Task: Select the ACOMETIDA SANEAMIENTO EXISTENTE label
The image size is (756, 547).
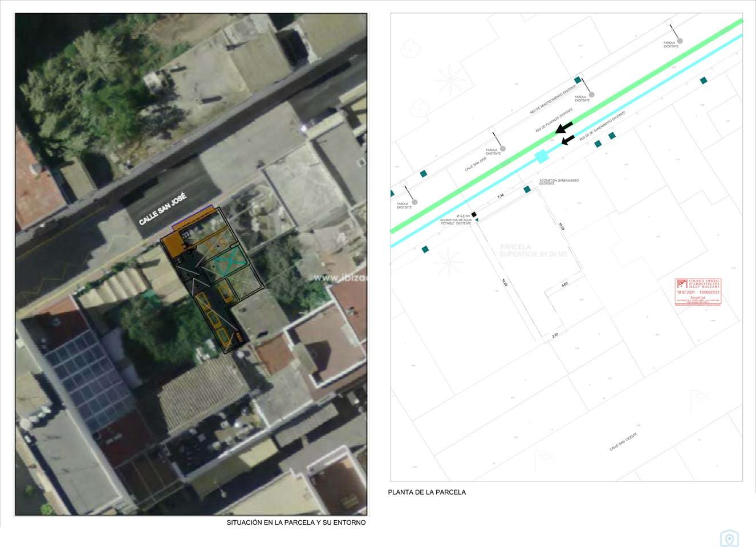Action: pyautogui.click(x=559, y=182)
